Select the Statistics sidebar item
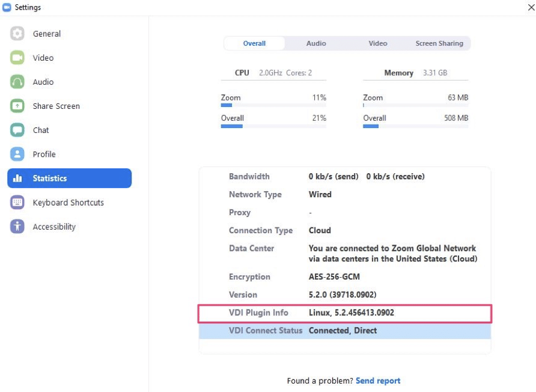The height and width of the screenshot is (392, 536). coord(69,178)
